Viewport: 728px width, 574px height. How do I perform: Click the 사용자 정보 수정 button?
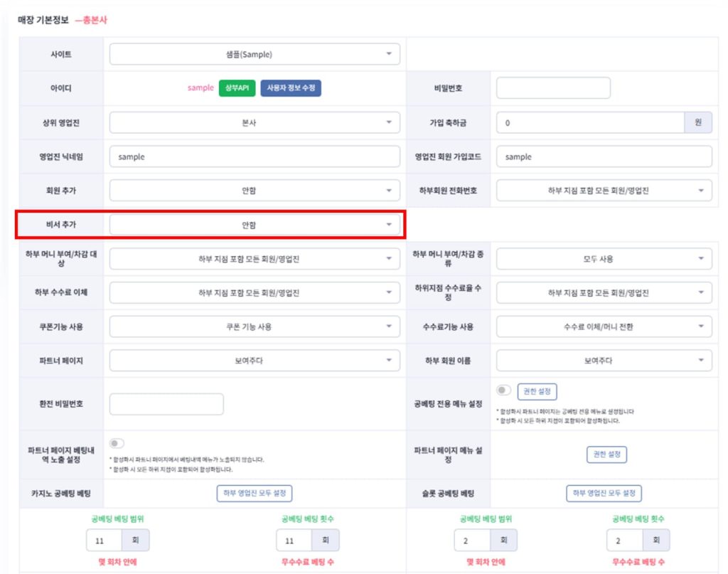(x=291, y=88)
